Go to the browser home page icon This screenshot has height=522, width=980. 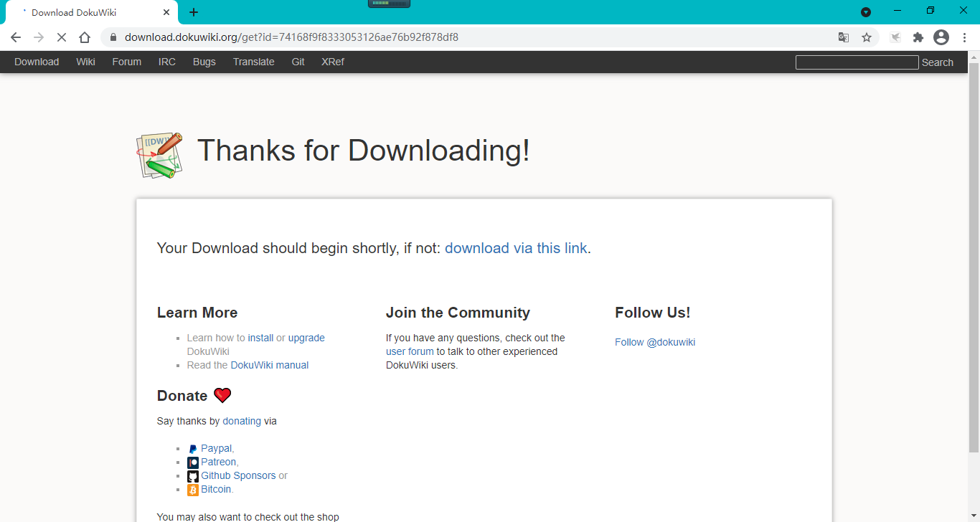(85, 37)
